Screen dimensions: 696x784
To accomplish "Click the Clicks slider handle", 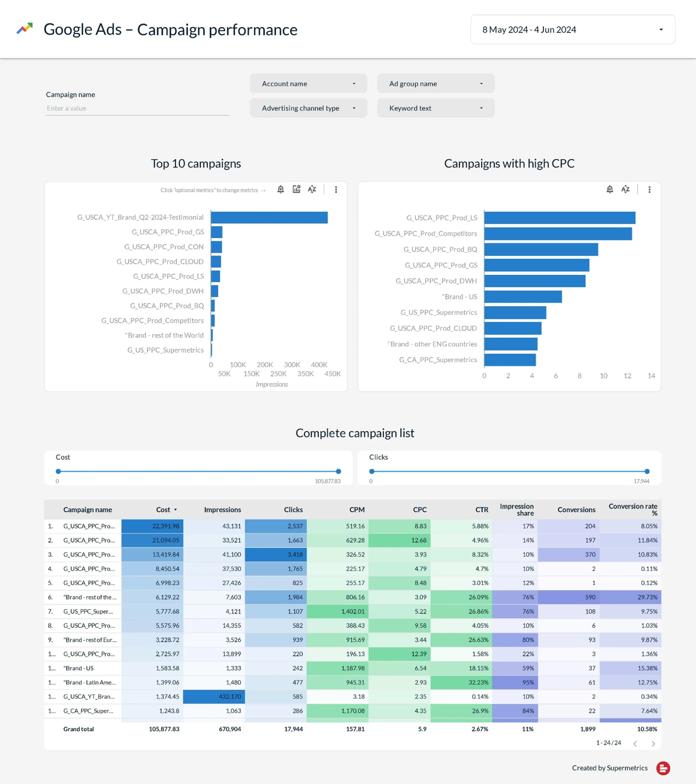I will coord(647,471).
